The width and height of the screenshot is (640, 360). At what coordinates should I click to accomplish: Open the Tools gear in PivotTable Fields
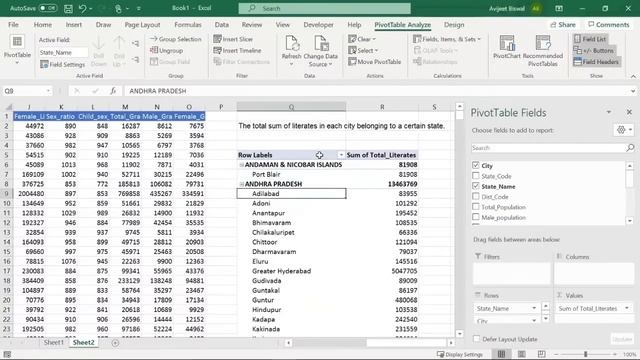pos(624,130)
